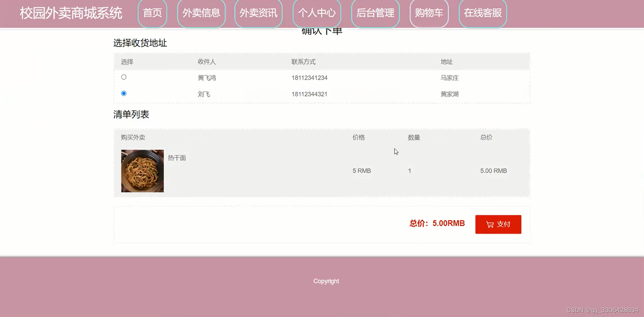
Task: Click the Copyright footer text
Action: [x=326, y=281]
